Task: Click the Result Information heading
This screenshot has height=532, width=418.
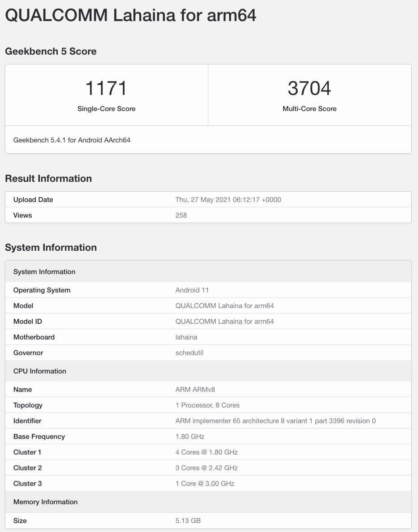Action: [48, 179]
